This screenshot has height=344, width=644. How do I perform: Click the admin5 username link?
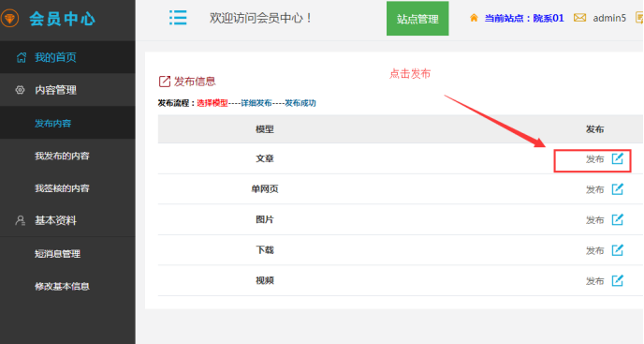609,18
